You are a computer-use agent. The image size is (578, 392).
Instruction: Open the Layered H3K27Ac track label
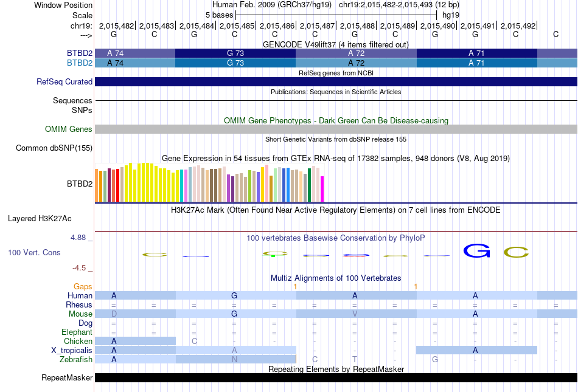(x=40, y=219)
